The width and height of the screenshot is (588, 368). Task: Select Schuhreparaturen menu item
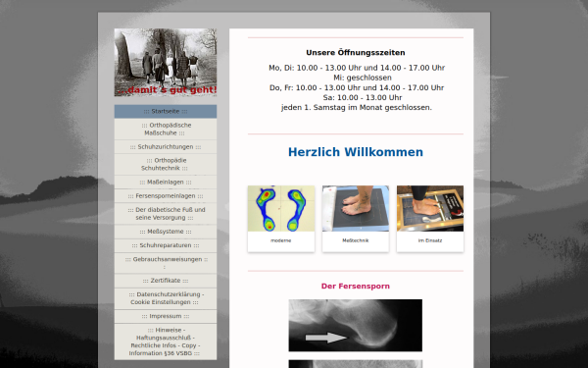(166, 245)
